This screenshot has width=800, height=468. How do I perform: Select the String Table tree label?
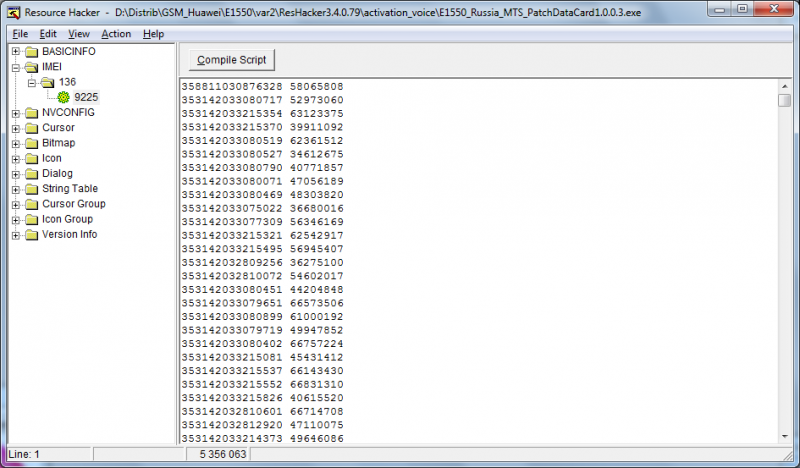70,188
